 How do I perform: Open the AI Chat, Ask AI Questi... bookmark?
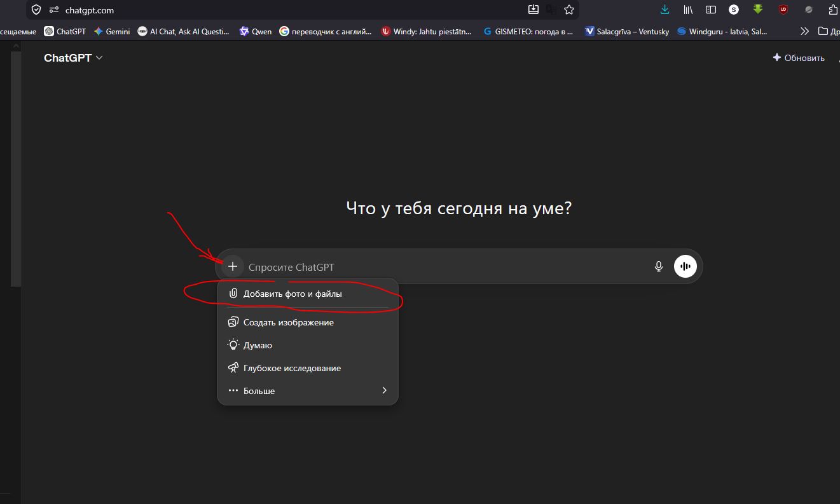pyautogui.click(x=184, y=31)
